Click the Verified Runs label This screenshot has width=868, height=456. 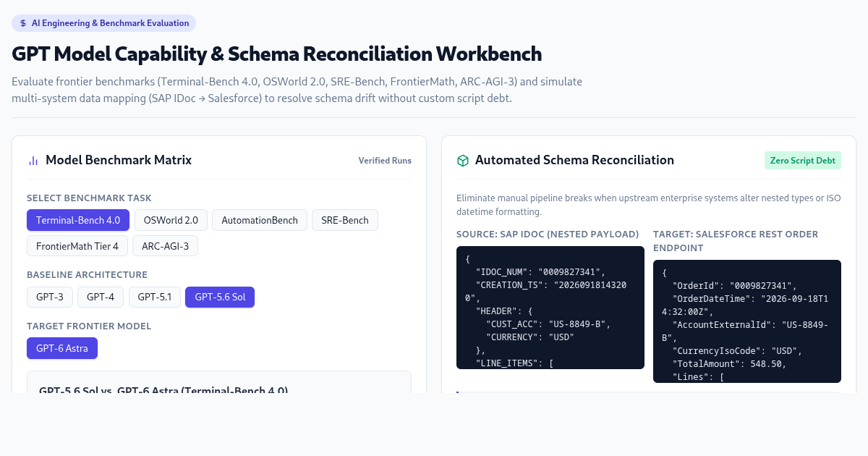385,161
